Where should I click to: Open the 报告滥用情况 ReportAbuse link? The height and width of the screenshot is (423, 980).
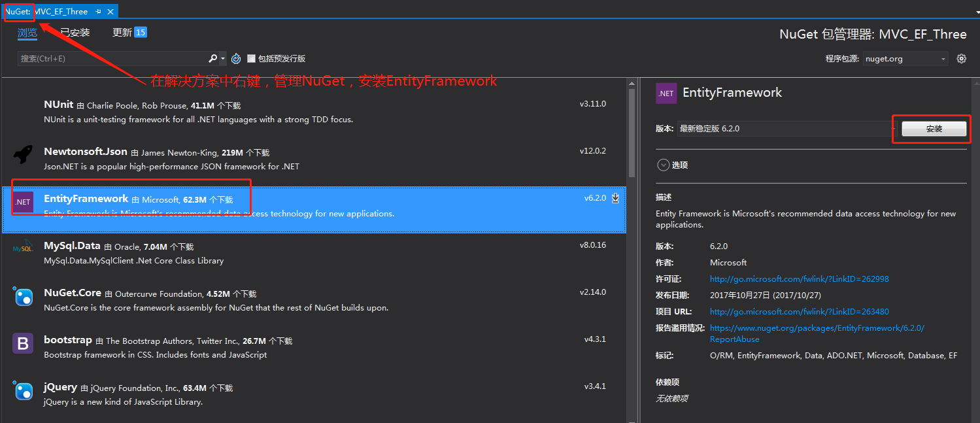[x=817, y=333]
